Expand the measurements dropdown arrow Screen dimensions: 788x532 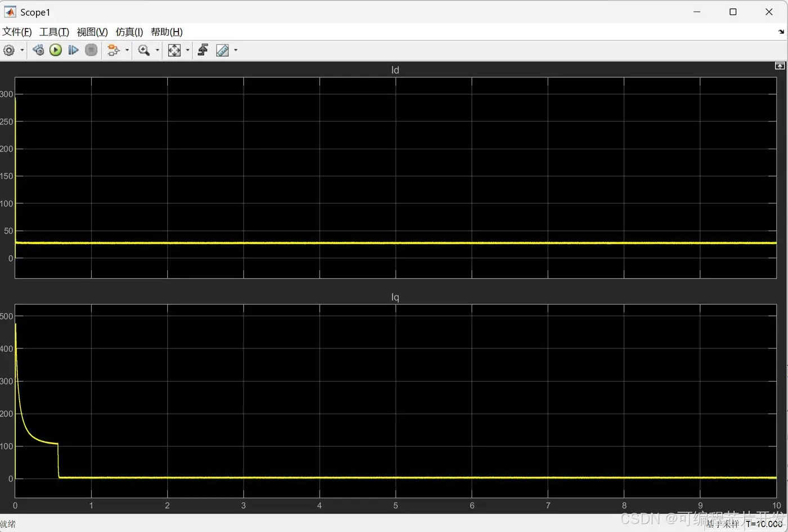click(x=235, y=50)
